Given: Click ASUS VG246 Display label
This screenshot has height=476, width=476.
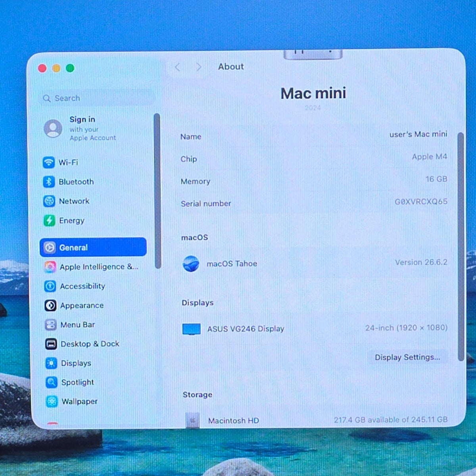Looking at the screenshot, I should 246,329.
